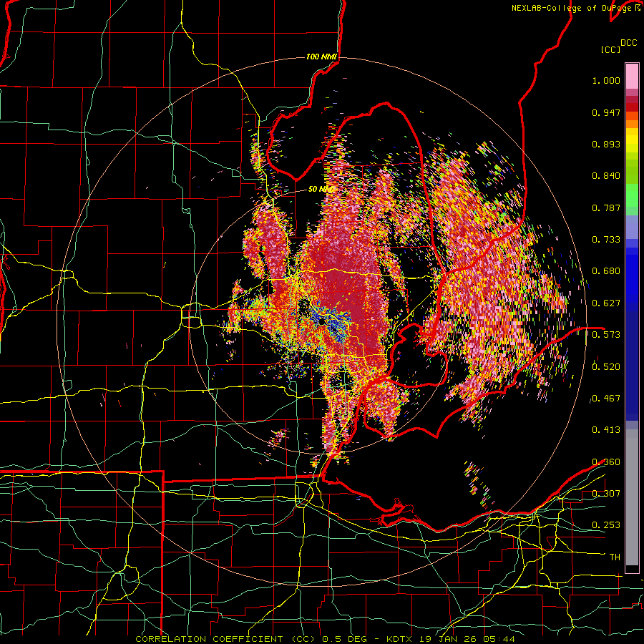Click the 0.307 colorbar value label

click(606, 493)
